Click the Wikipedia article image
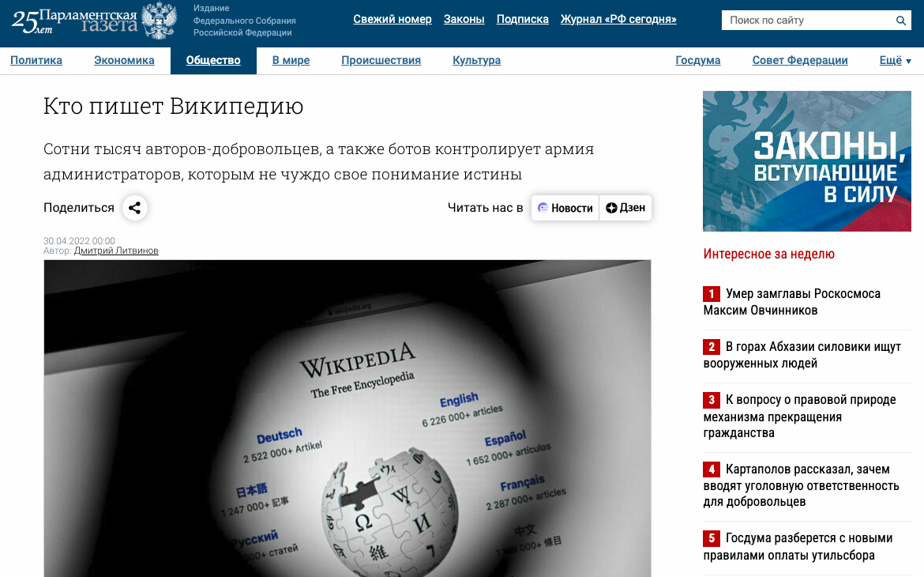The width and height of the screenshot is (924, 577). 347,418
